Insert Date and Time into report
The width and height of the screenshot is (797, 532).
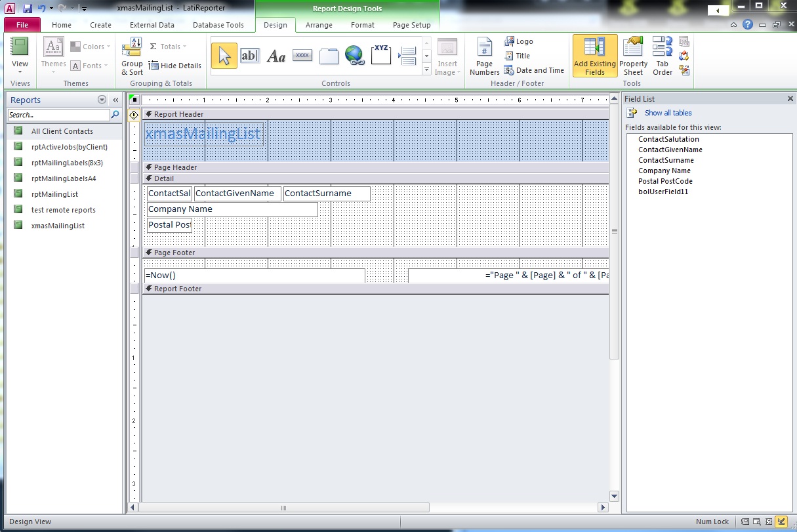(534, 70)
